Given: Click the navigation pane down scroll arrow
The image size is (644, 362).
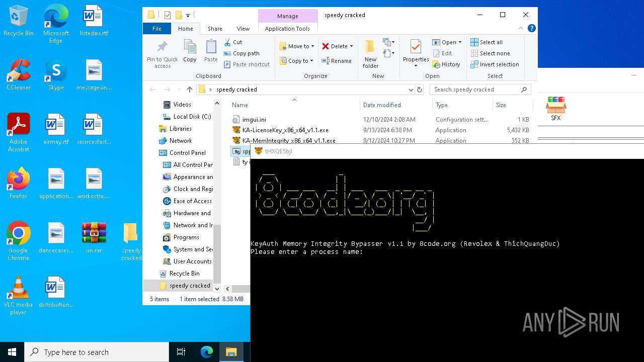Looking at the screenshot, I should 217,289.
